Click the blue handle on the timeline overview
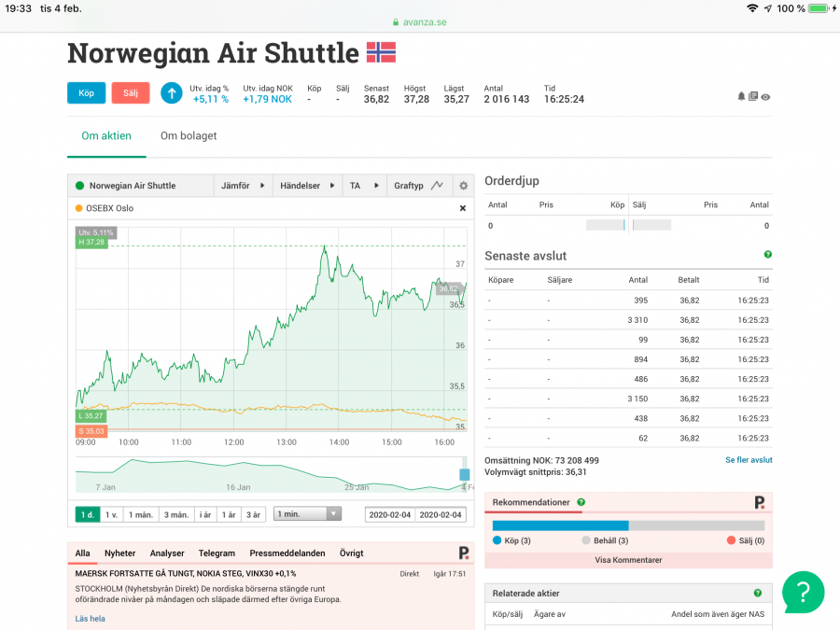Viewport: 840px width, 630px height. [x=465, y=474]
